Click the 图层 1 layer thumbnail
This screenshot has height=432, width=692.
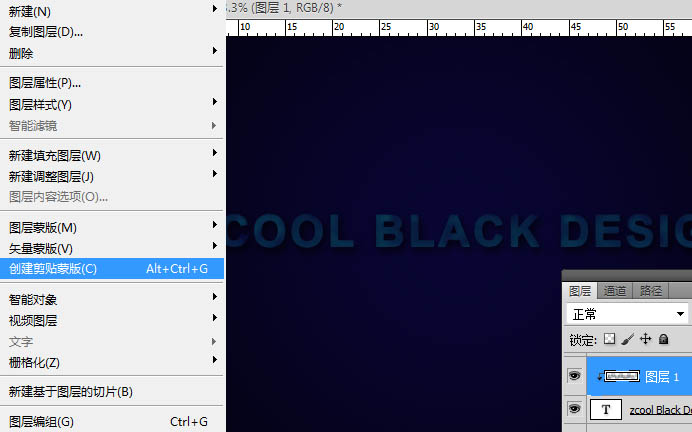coord(622,376)
